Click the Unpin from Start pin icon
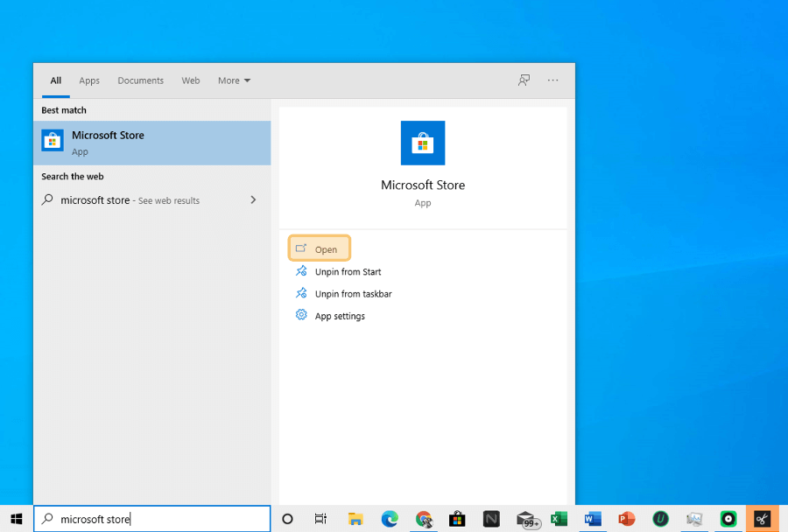 (x=301, y=271)
